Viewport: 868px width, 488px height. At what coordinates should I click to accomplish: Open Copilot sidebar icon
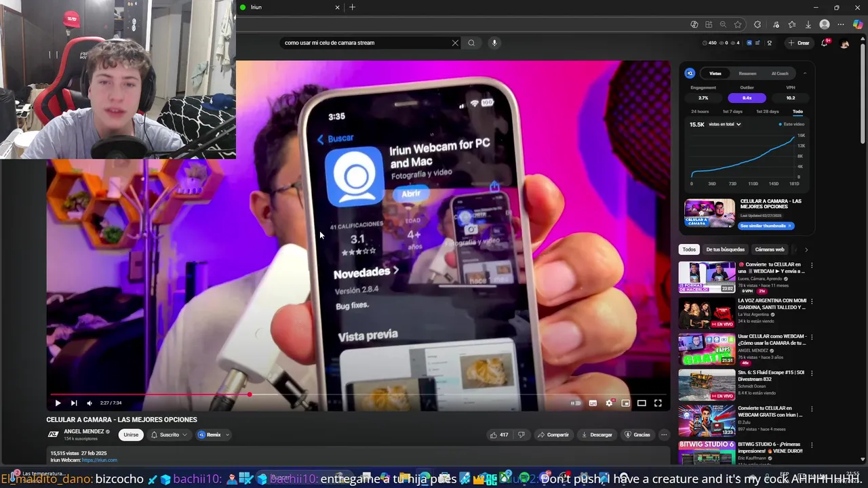pos(858,24)
